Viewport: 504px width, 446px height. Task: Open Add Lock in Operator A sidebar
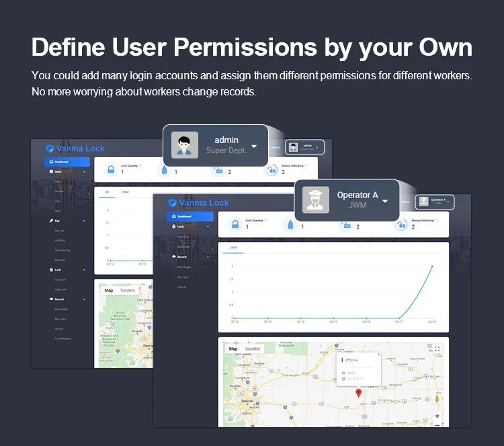click(183, 247)
